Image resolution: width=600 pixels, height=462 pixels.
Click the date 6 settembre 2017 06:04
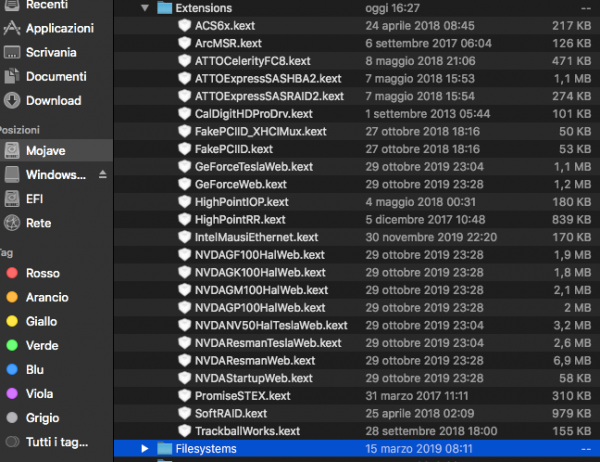(429, 44)
